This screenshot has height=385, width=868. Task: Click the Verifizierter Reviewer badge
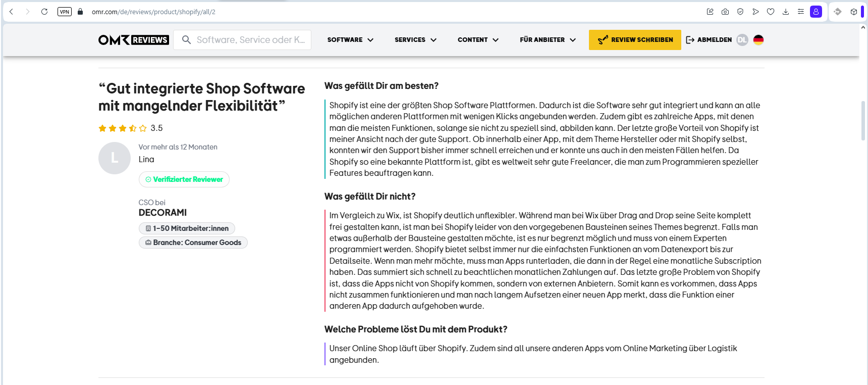click(x=184, y=179)
